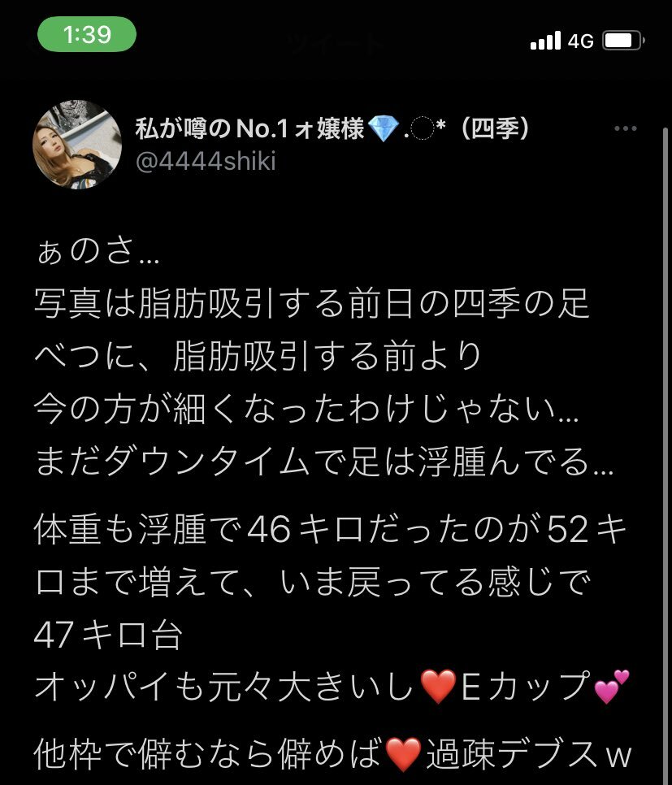Open display name 私が噂のNo.1ォ嬢様 profile
Screen dimensions: 672x785
pyautogui.click(x=250, y=128)
